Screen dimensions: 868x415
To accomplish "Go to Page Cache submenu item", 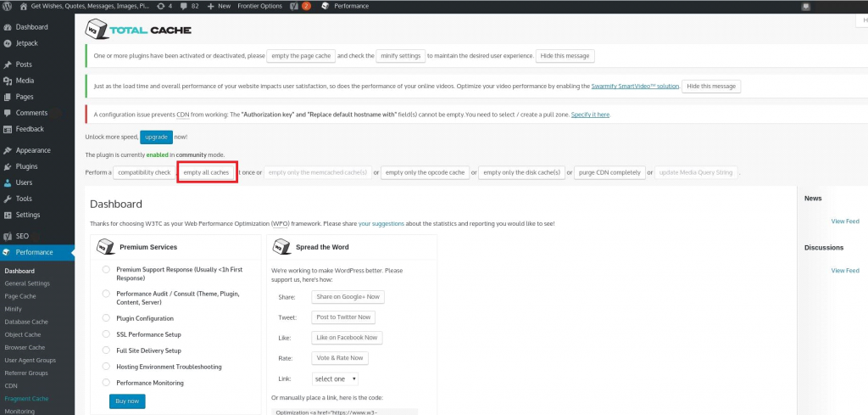I will (20, 296).
